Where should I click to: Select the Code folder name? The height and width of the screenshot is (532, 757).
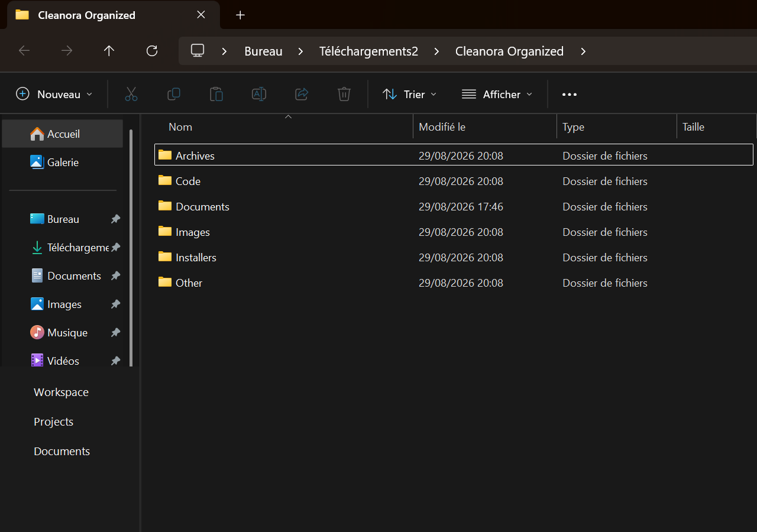click(x=188, y=181)
